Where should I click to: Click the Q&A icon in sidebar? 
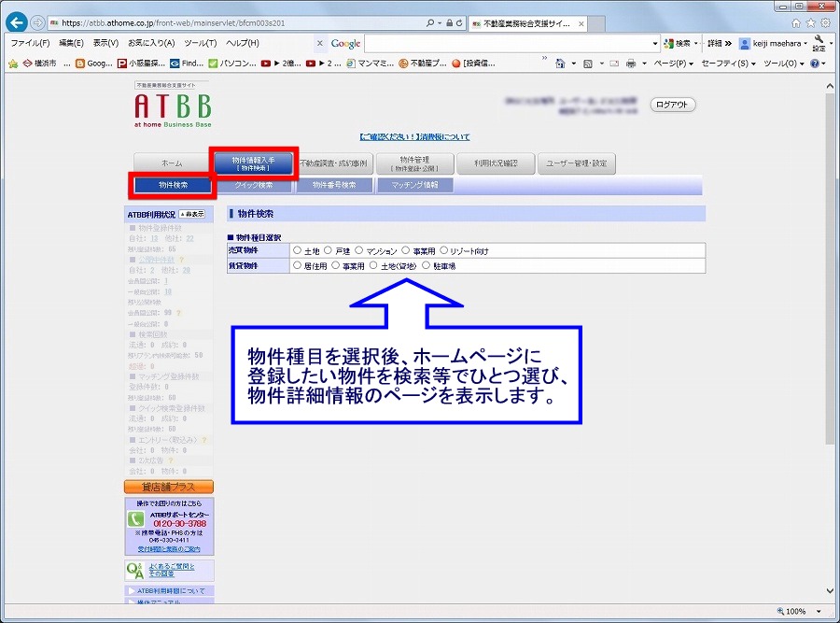(135, 571)
